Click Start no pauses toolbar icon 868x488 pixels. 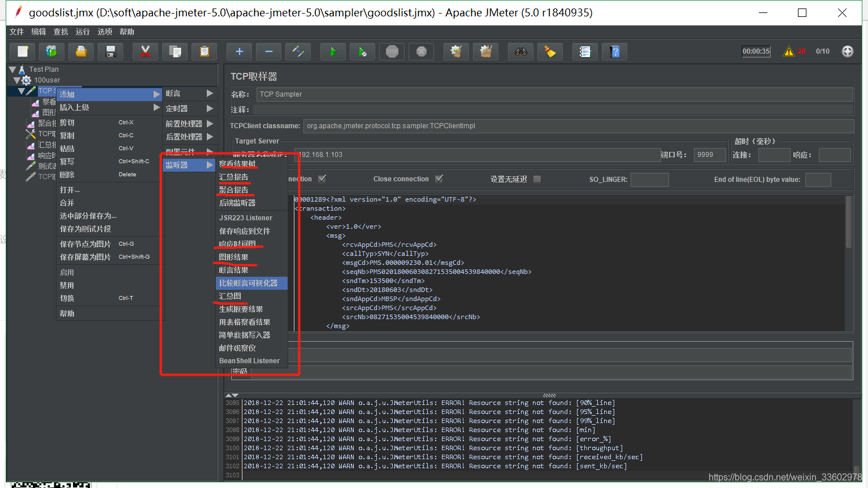click(x=362, y=51)
